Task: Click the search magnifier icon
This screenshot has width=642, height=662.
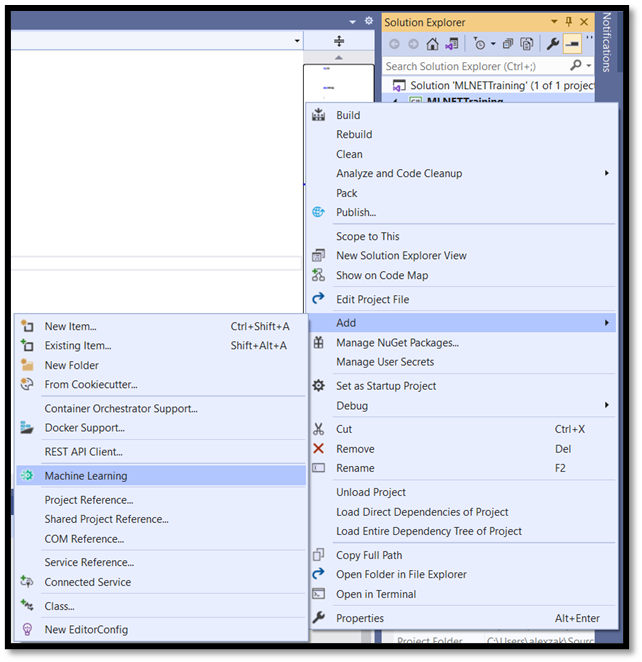Action: (575, 65)
